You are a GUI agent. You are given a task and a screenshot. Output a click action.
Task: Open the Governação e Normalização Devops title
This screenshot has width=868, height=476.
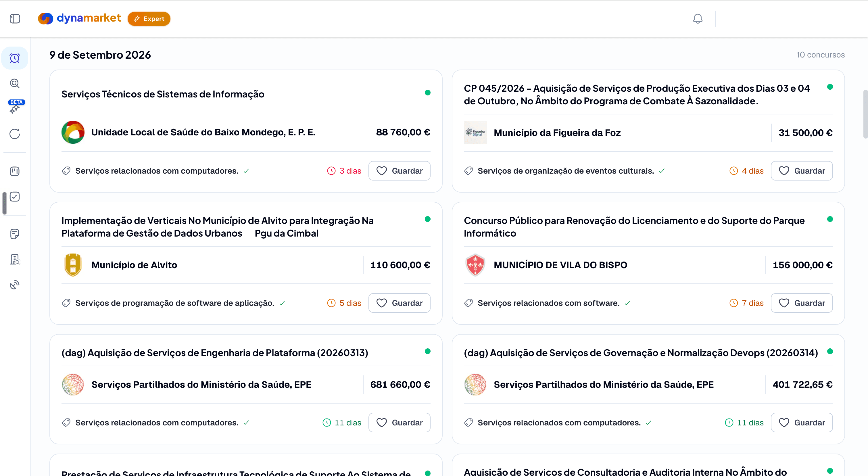[x=641, y=353]
